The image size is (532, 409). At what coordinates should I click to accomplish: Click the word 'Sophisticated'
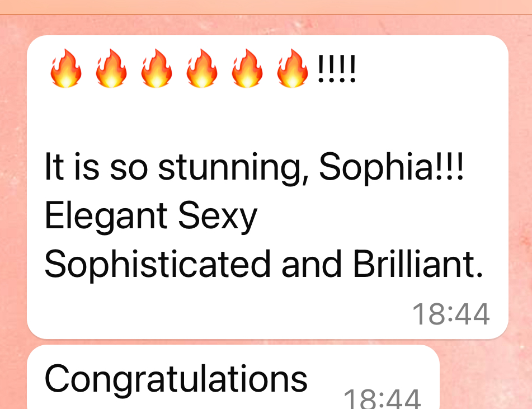[157, 265]
